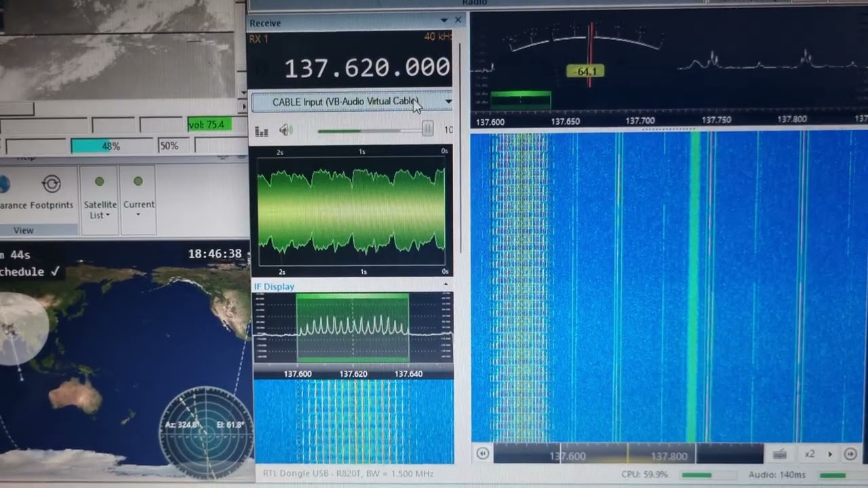The image size is (868, 488).
Task: Close the Receive panel
Action: point(458,20)
